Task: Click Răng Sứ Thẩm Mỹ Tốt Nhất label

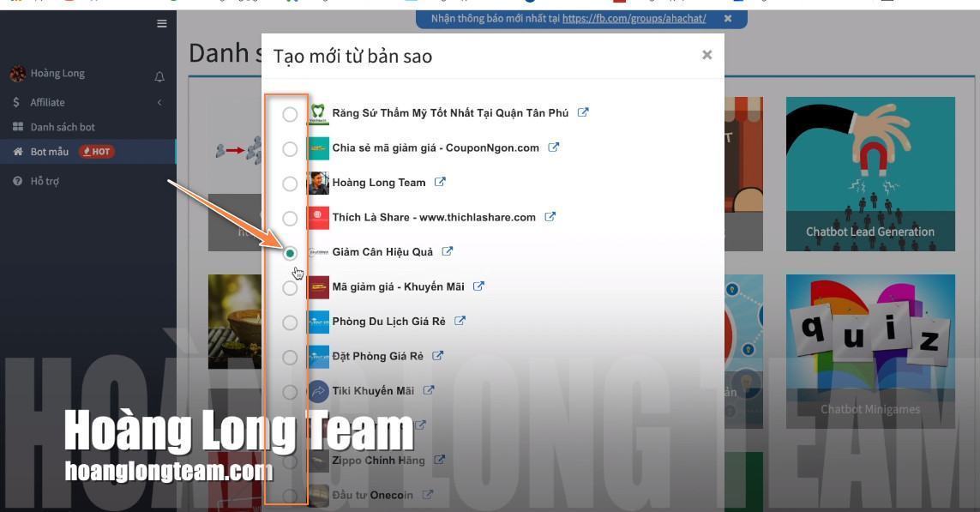Action: point(451,113)
